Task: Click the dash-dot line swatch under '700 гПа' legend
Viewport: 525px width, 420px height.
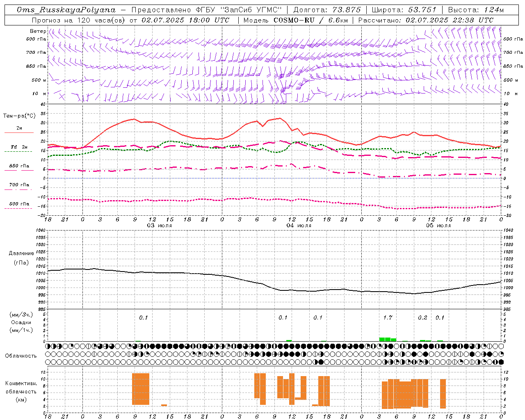Action: (x=18, y=189)
